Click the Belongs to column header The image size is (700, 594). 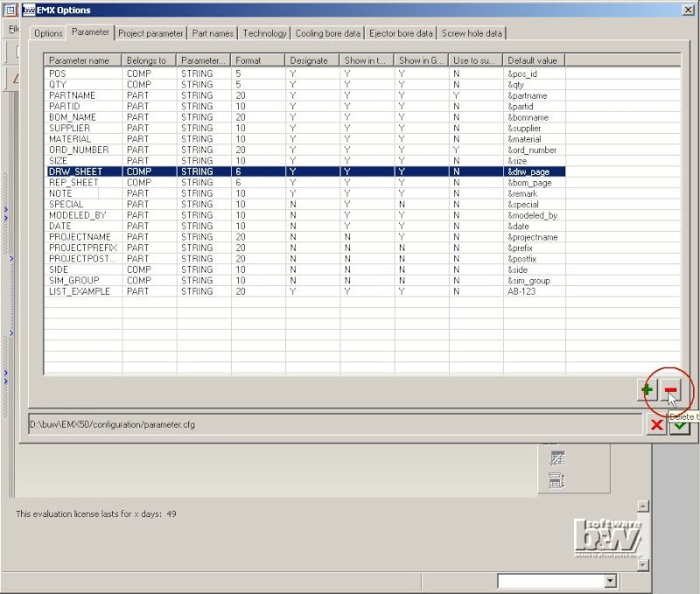point(150,60)
